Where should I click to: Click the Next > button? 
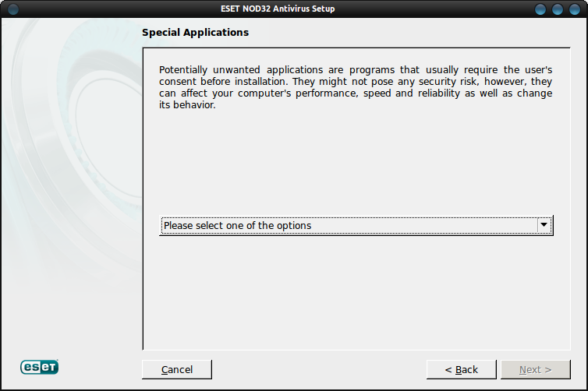click(x=536, y=370)
